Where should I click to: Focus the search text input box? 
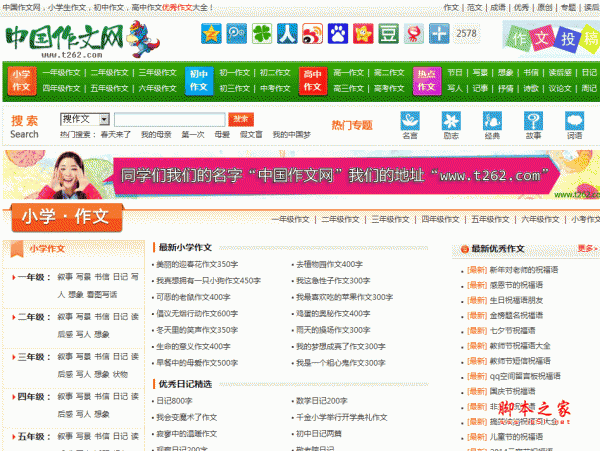click(170, 119)
